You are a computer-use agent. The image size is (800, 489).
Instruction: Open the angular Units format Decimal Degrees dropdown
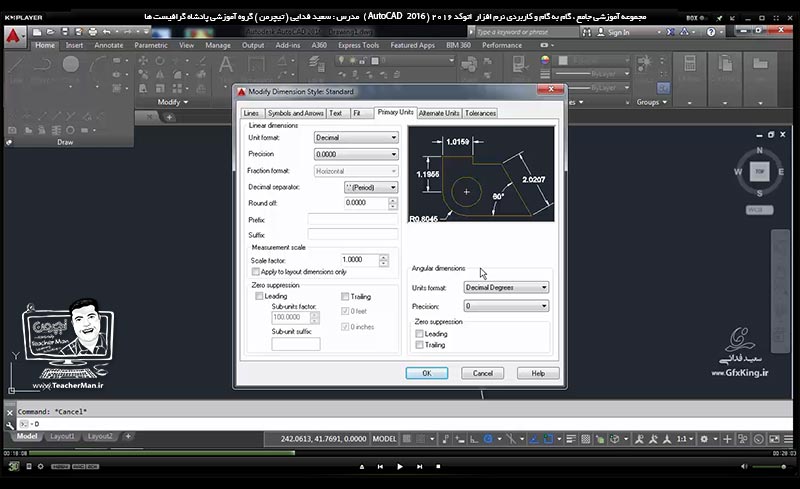pos(506,287)
